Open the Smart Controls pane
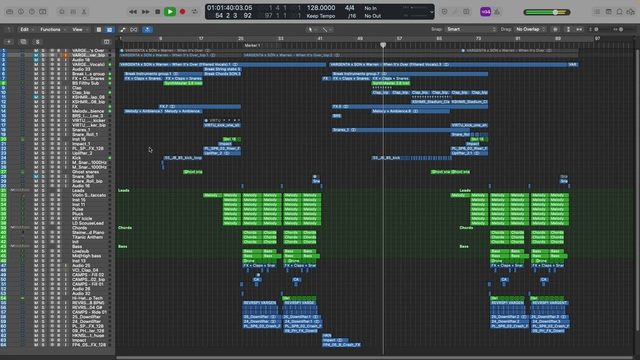 click(x=62, y=12)
